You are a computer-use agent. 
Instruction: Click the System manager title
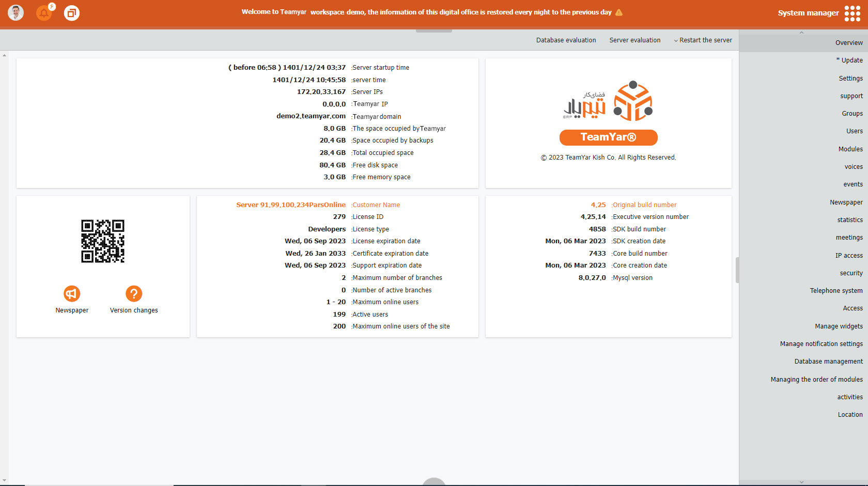coord(808,13)
